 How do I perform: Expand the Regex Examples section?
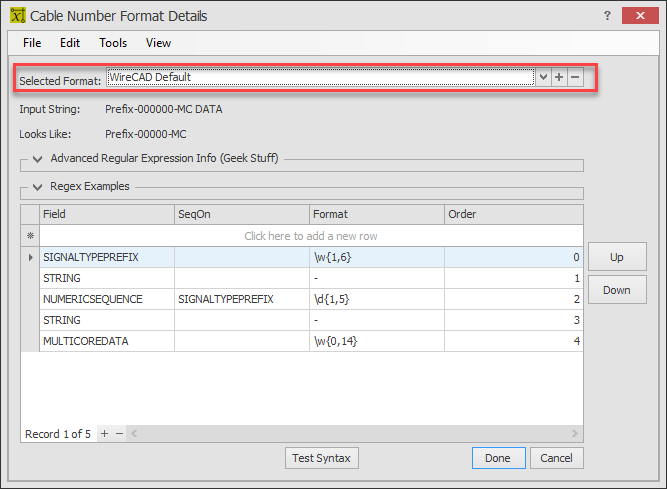[x=37, y=187]
